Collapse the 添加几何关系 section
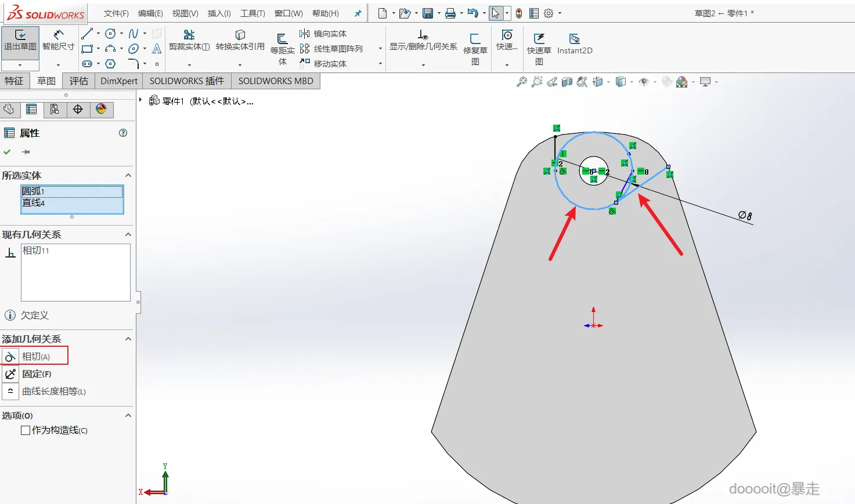855x504 pixels. click(128, 339)
